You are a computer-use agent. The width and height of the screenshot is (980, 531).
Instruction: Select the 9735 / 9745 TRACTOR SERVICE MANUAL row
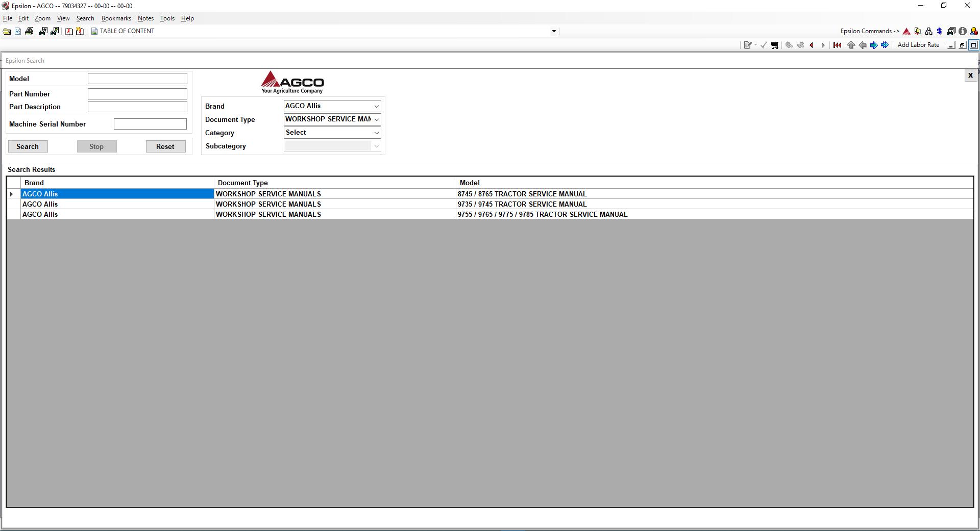point(490,204)
